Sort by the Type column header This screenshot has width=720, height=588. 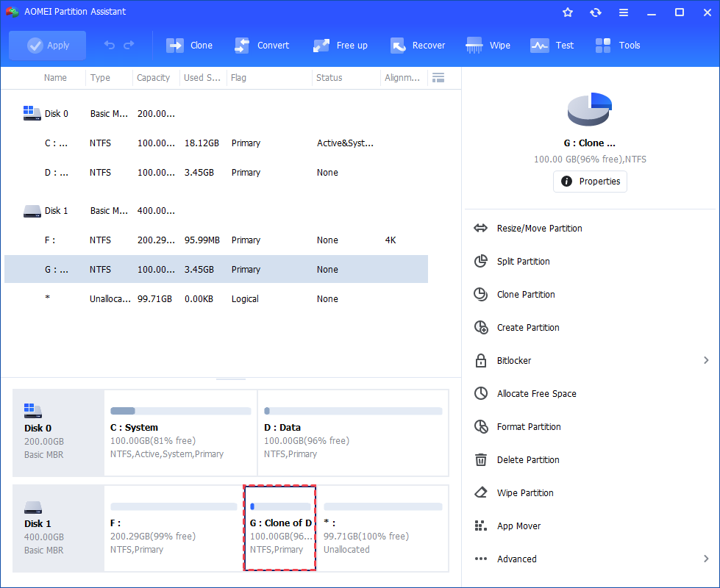100,78
